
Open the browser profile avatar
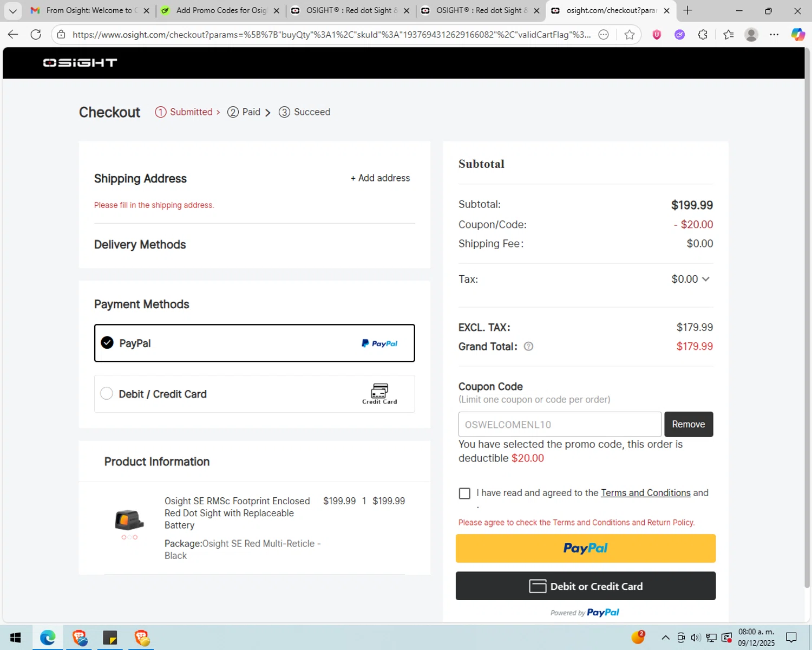pos(751,35)
